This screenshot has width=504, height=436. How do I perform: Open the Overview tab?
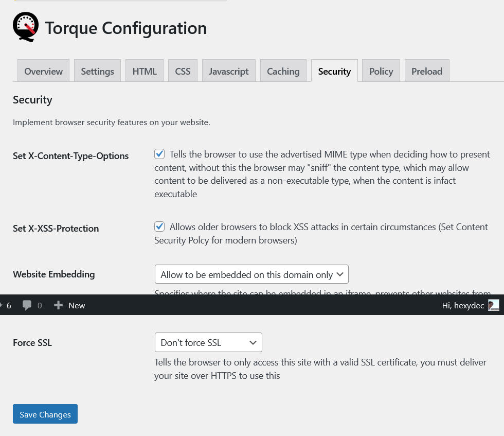coord(43,71)
